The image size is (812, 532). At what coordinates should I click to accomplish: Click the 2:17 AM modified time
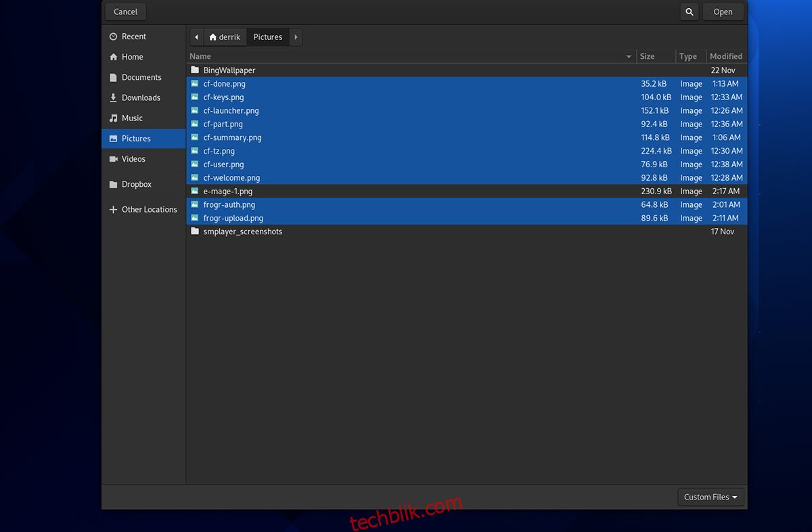tap(726, 192)
